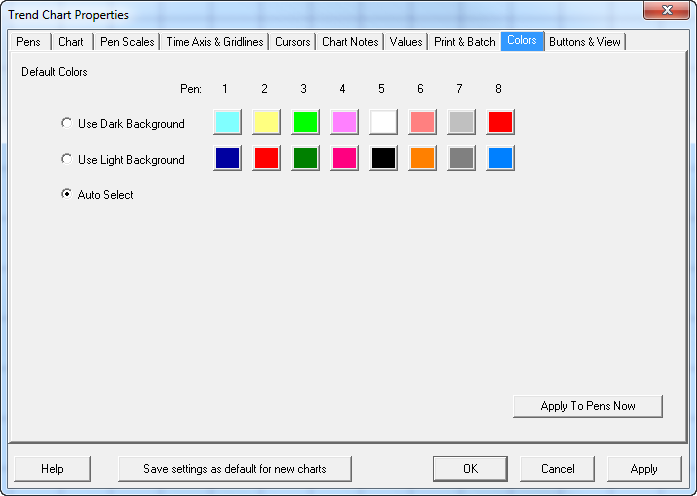Click the dark blue light-background swatch for pen 1

(228, 159)
